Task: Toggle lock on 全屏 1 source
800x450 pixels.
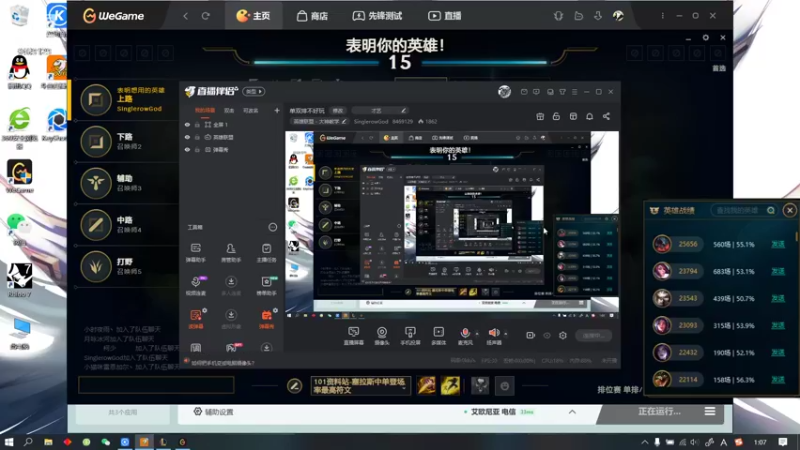Action: point(197,124)
